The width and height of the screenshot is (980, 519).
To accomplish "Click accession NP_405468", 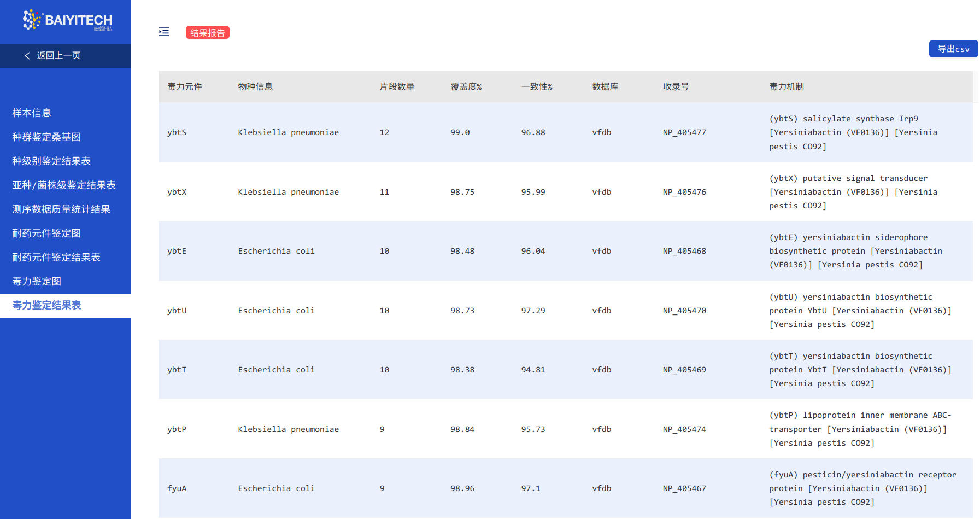I will pos(684,251).
